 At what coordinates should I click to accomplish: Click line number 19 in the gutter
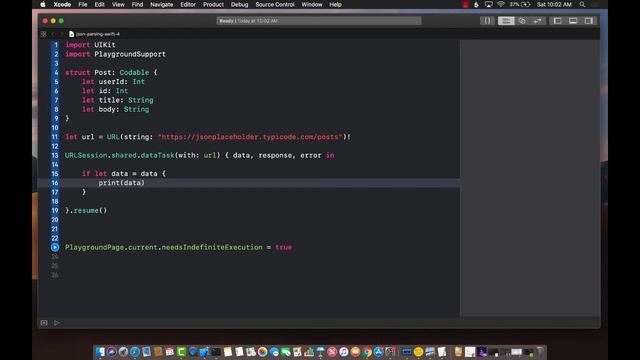pyautogui.click(x=55, y=211)
